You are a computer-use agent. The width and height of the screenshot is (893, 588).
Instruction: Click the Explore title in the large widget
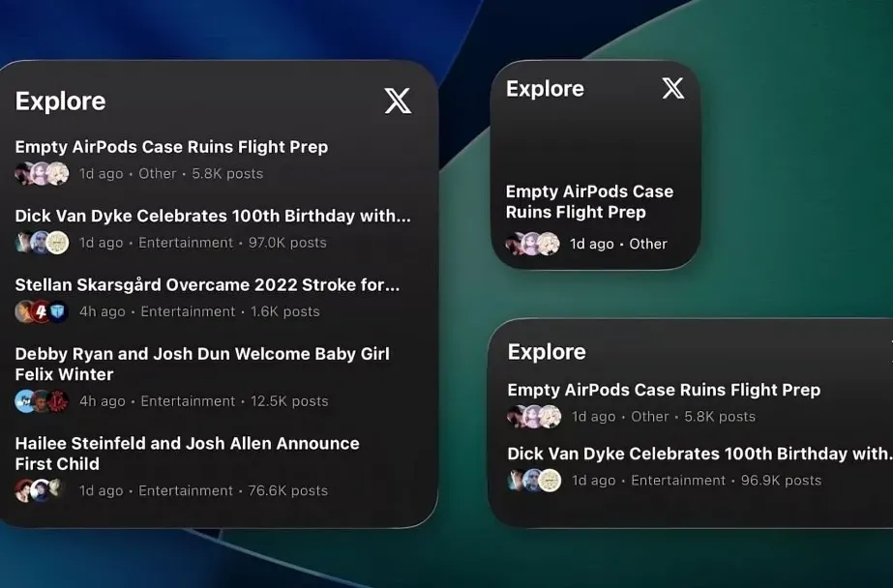pyautogui.click(x=60, y=102)
